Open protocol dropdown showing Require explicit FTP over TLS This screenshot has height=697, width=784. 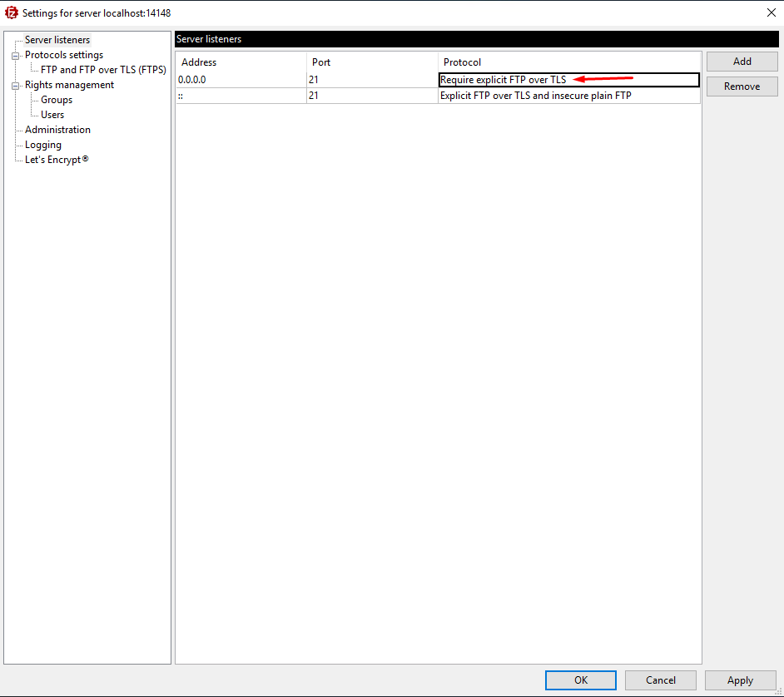pyautogui.click(x=568, y=80)
